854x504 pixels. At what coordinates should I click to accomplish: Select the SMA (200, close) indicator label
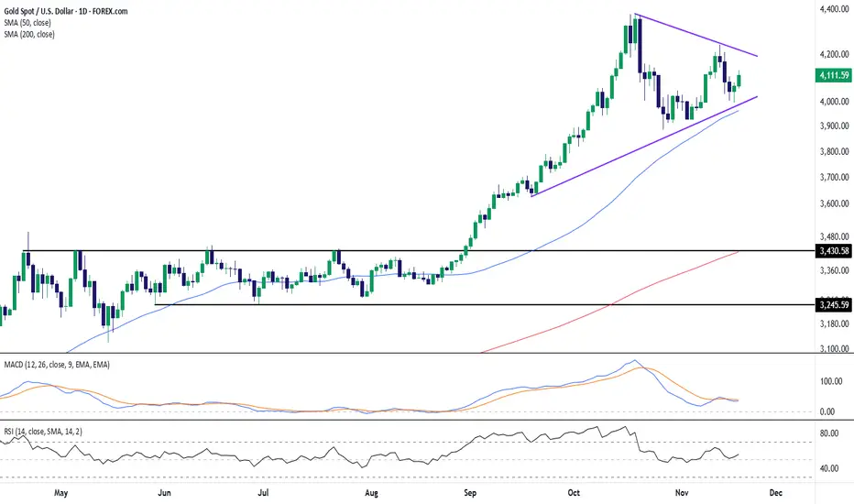(35, 34)
